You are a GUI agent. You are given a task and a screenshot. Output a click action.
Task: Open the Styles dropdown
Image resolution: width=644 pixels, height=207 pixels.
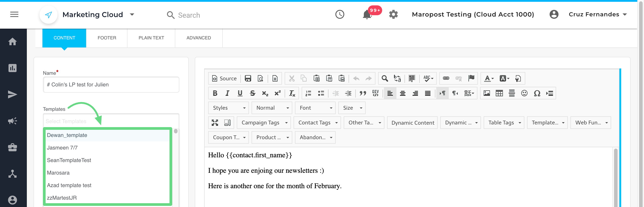click(x=229, y=108)
